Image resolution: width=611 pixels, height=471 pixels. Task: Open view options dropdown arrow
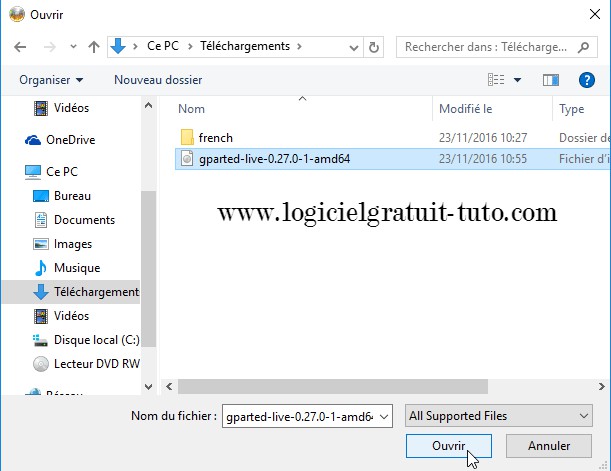pyautogui.click(x=517, y=80)
